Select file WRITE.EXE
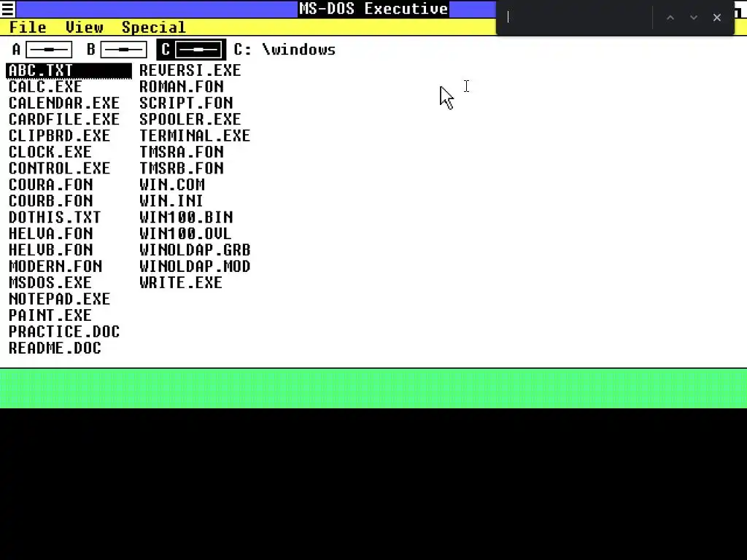This screenshot has height=560, width=747. [181, 282]
